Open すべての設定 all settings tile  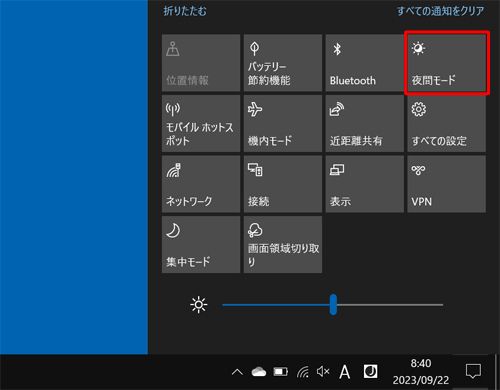click(x=447, y=124)
